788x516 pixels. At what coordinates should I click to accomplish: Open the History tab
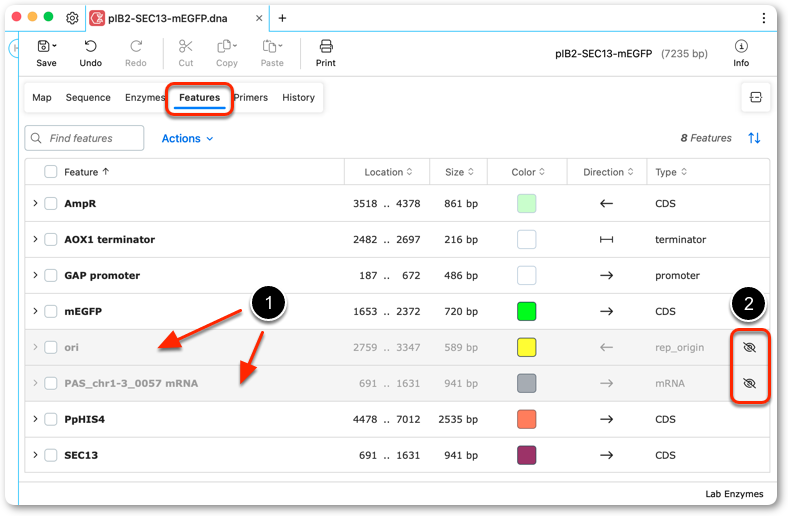(x=299, y=97)
